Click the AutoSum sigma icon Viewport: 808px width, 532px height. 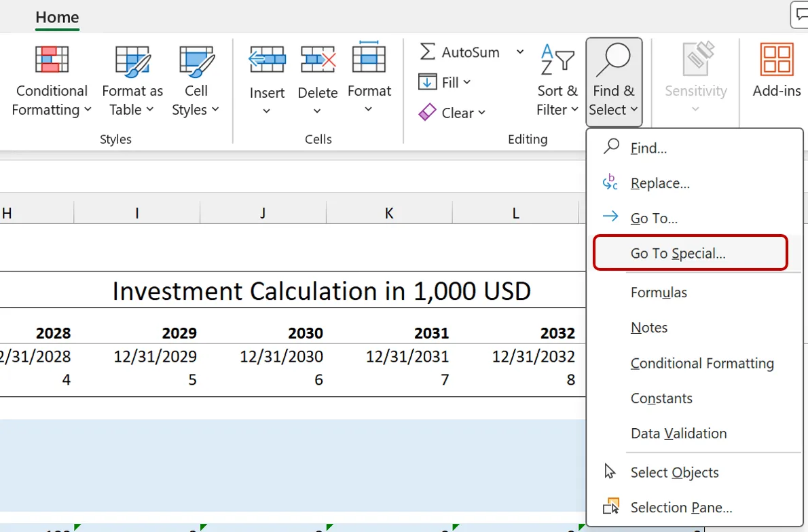click(428, 52)
